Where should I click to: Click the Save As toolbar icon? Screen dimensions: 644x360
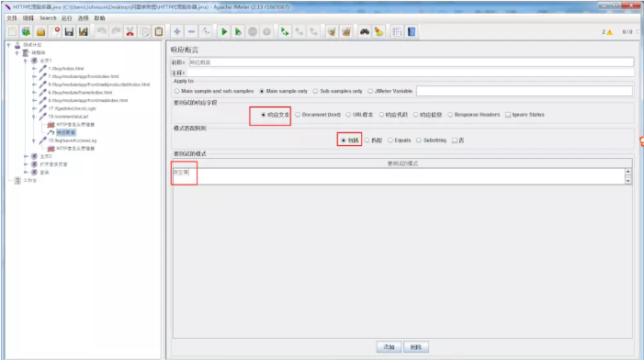pos(84,31)
